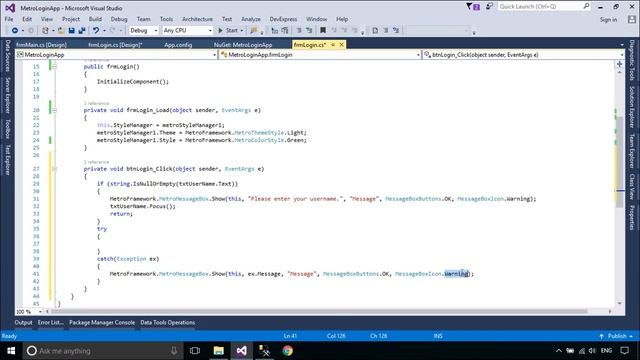
Task: Click the Quick Launch search magnifier icon
Action: click(586, 6)
